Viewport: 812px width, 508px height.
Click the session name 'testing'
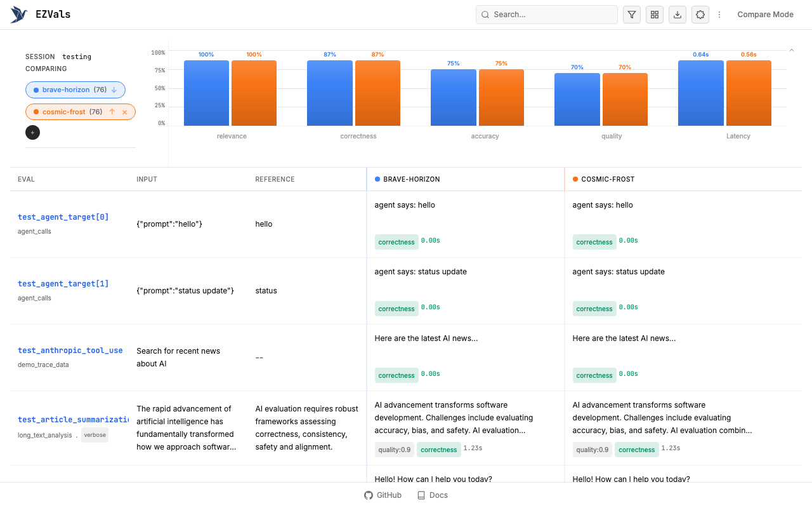(77, 57)
